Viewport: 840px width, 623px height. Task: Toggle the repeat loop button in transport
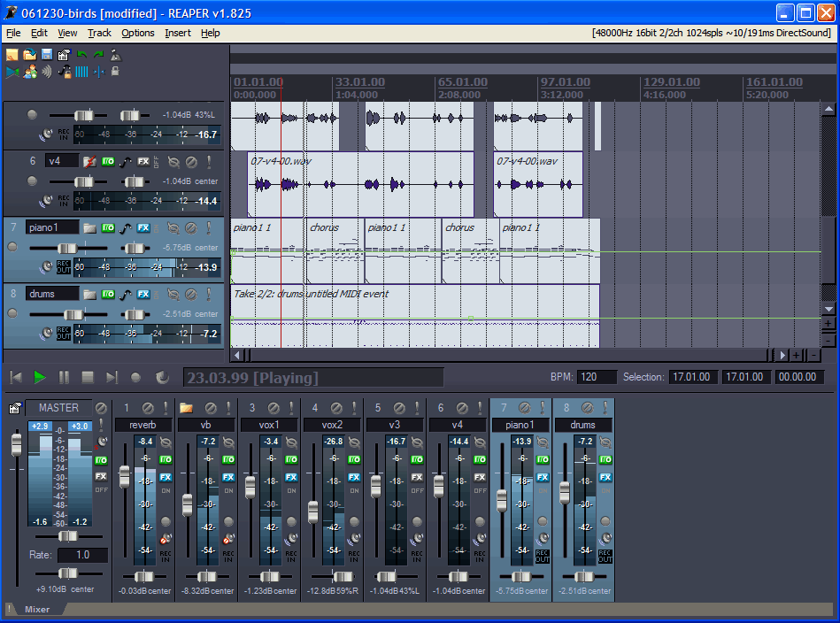[161, 377]
